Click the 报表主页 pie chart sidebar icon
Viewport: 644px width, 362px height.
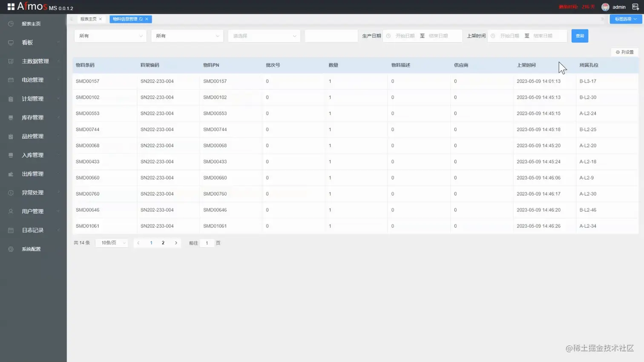pos(11,24)
